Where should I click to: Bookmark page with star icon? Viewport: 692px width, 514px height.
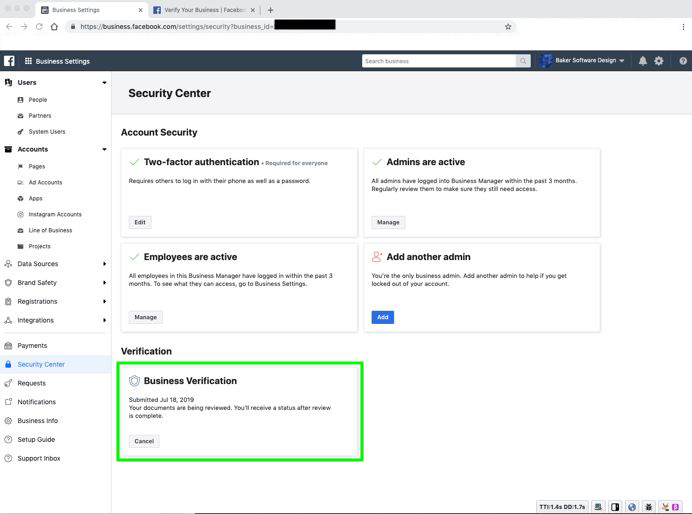[508, 26]
